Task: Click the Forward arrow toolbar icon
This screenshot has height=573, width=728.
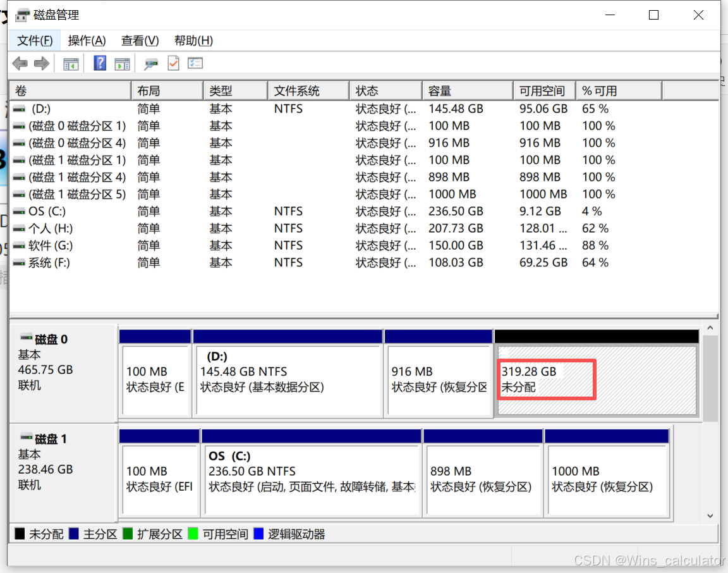Action: (42, 63)
